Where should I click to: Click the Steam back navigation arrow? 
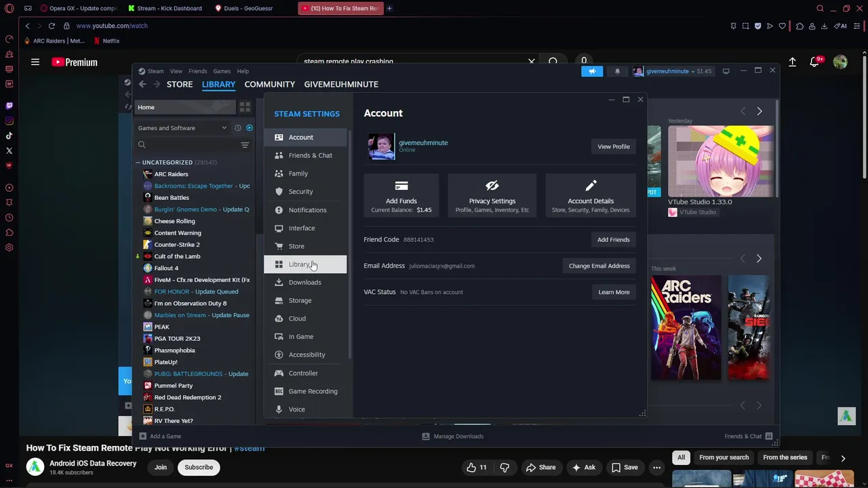(x=142, y=84)
